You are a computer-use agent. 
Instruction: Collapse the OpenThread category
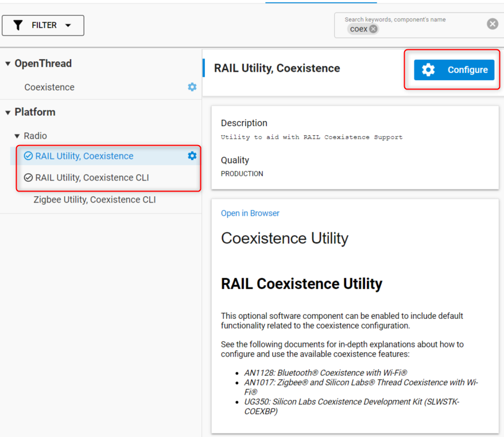(x=8, y=64)
